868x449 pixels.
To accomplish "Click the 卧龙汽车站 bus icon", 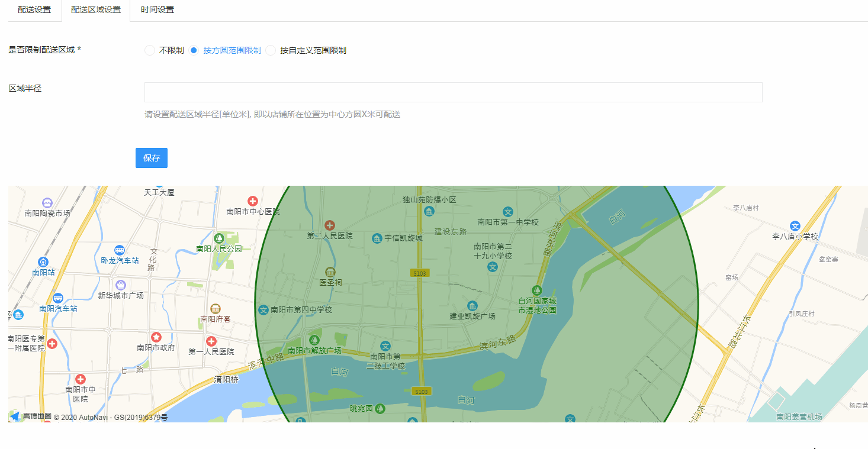I will click(x=120, y=250).
